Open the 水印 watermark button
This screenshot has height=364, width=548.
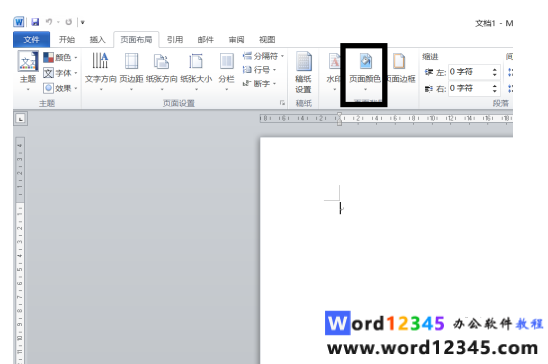333,71
